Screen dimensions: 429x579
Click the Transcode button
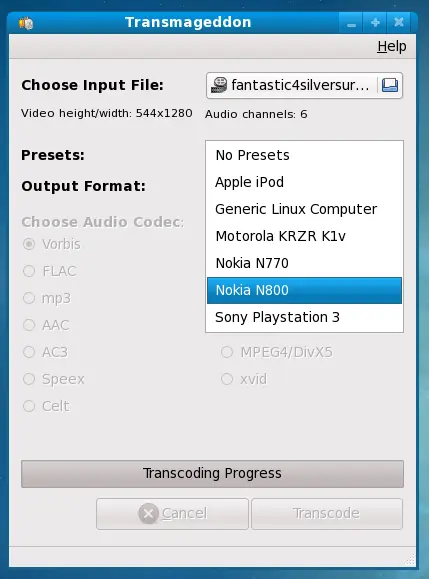pyautogui.click(x=327, y=514)
